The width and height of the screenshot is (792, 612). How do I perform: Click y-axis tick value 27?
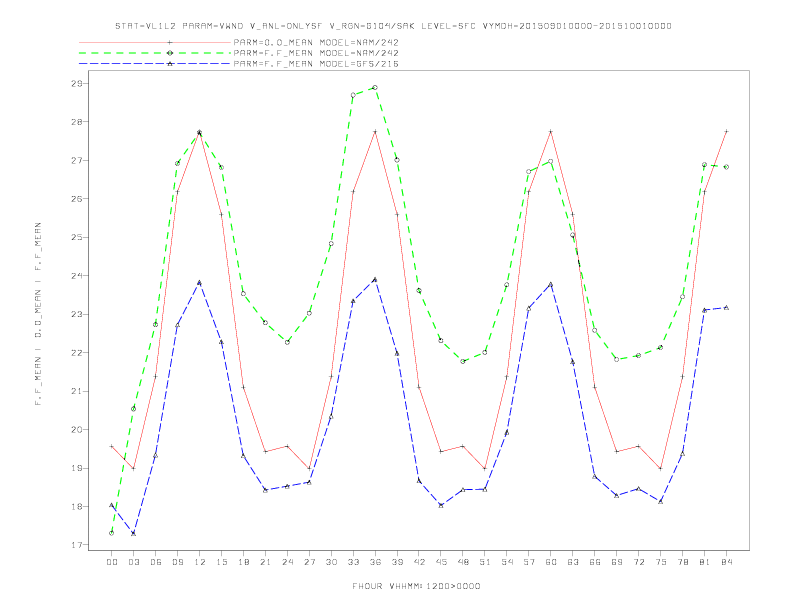tap(77, 160)
